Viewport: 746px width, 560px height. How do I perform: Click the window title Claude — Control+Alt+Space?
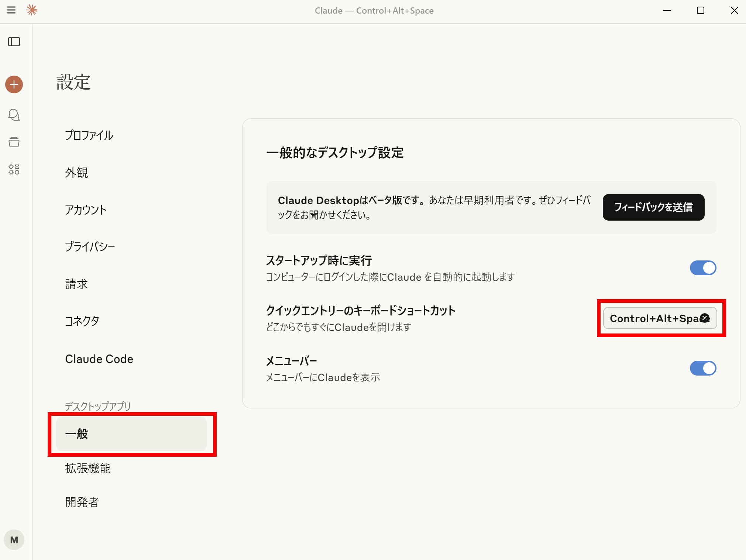[374, 11]
